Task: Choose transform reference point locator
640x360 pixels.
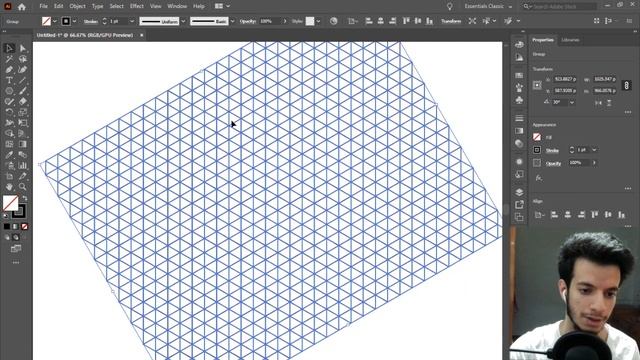Action: click(x=537, y=85)
